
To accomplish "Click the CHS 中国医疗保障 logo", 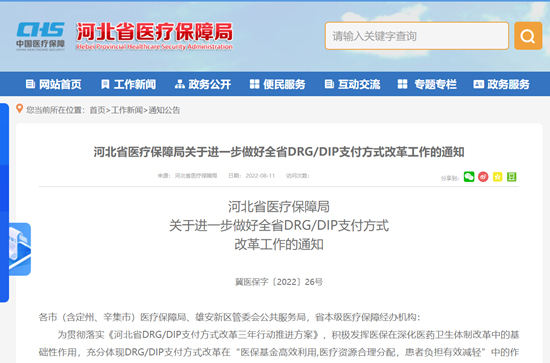I will pyautogui.click(x=41, y=36).
